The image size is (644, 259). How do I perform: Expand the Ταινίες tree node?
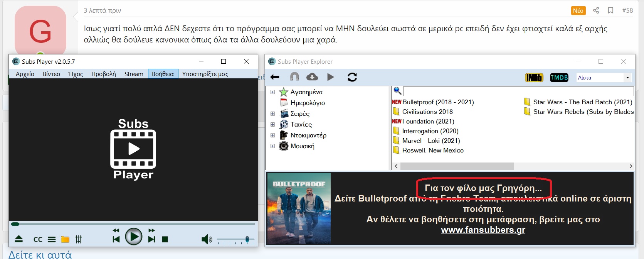click(x=272, y=124)
